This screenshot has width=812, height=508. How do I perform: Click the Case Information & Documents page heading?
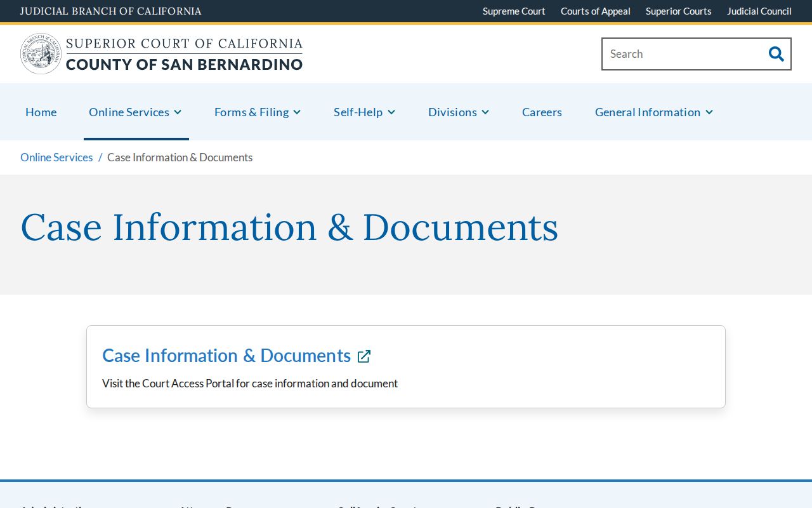(x=289, y=227)
